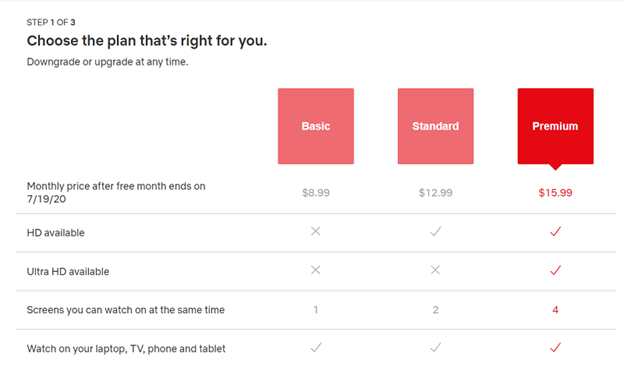Click the Standard laptop/TV/phone checkmark
Screen dimensions: 624x374
pyautogui.click(x=435, y=347)
